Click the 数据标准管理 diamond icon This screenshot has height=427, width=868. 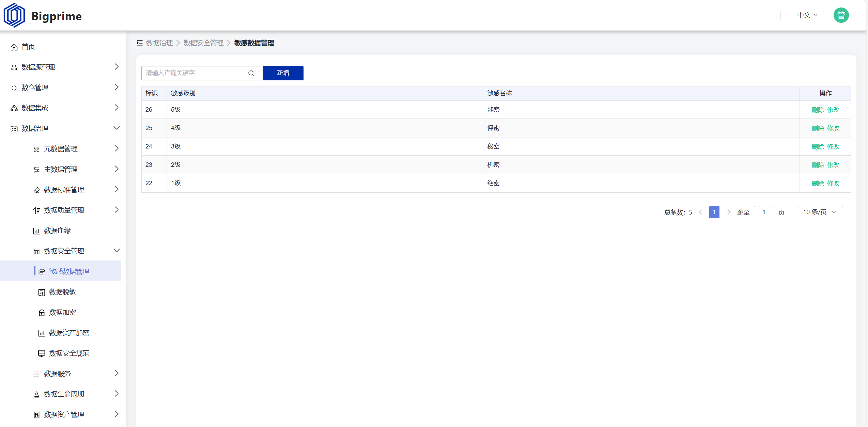point(36,190)
